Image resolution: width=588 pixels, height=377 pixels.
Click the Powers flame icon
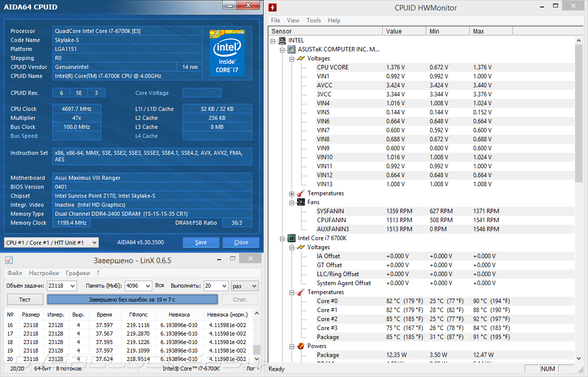pyautogui.click(x=301, y=346)
